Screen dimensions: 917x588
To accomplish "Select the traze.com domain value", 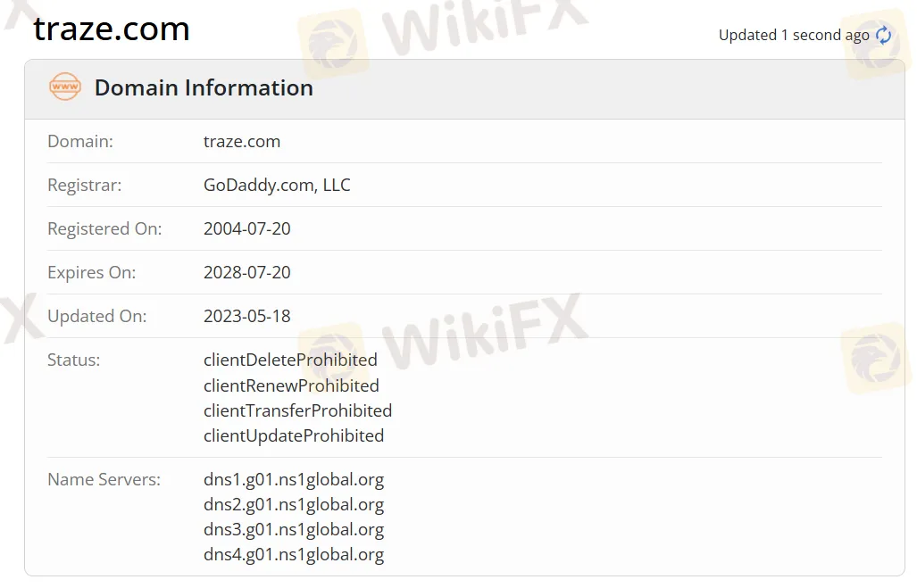I will pos(242,142).
